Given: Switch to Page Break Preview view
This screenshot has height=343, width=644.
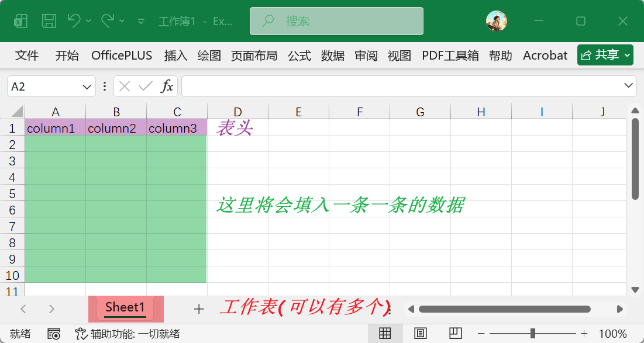Looking at the screenshot, I should 455,334.
